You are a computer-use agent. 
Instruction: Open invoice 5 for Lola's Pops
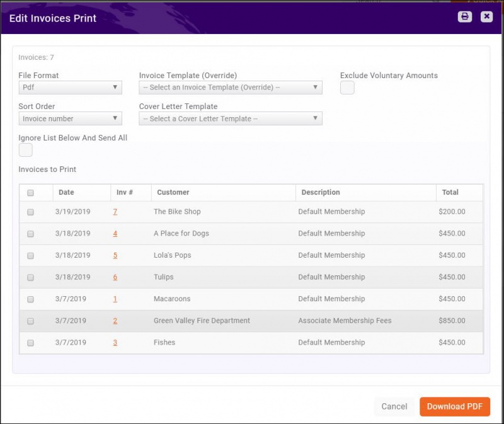(115, 255)
